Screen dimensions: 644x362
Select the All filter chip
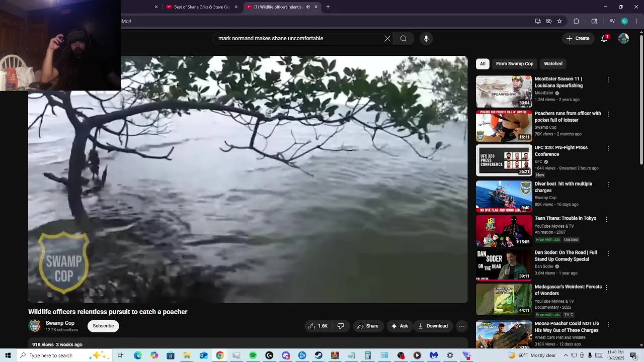click(482, 64)
